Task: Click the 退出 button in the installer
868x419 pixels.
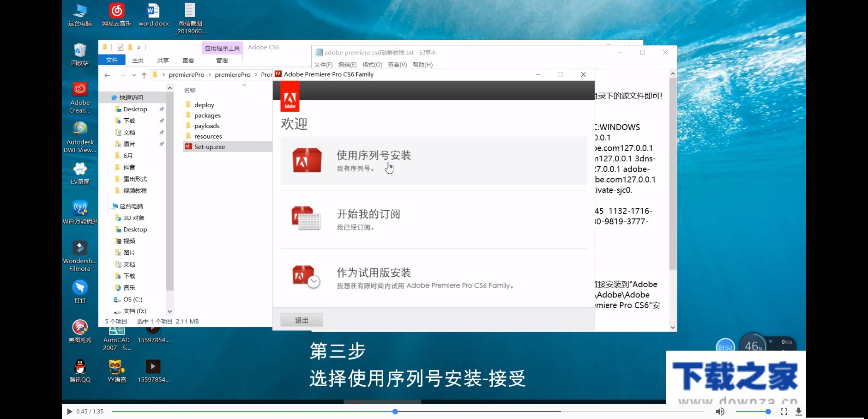Action: 301,319
